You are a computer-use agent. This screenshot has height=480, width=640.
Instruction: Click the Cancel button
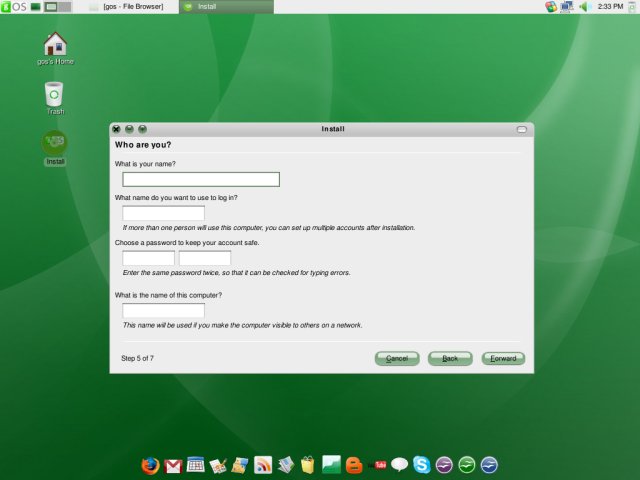(x=397, y=358)
